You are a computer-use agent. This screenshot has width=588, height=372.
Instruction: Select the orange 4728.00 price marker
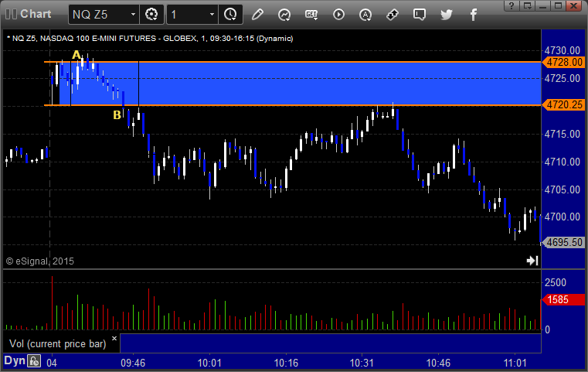click(x=563, y=63)
